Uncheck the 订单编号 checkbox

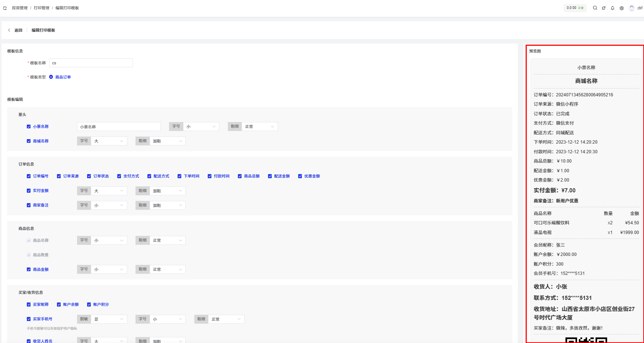click(x=29, y=176)
